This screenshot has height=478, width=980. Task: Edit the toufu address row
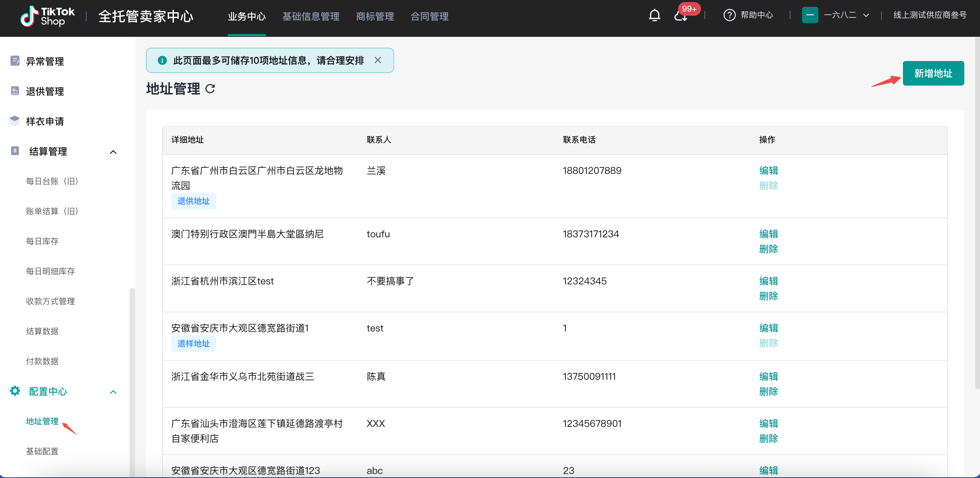769,234
